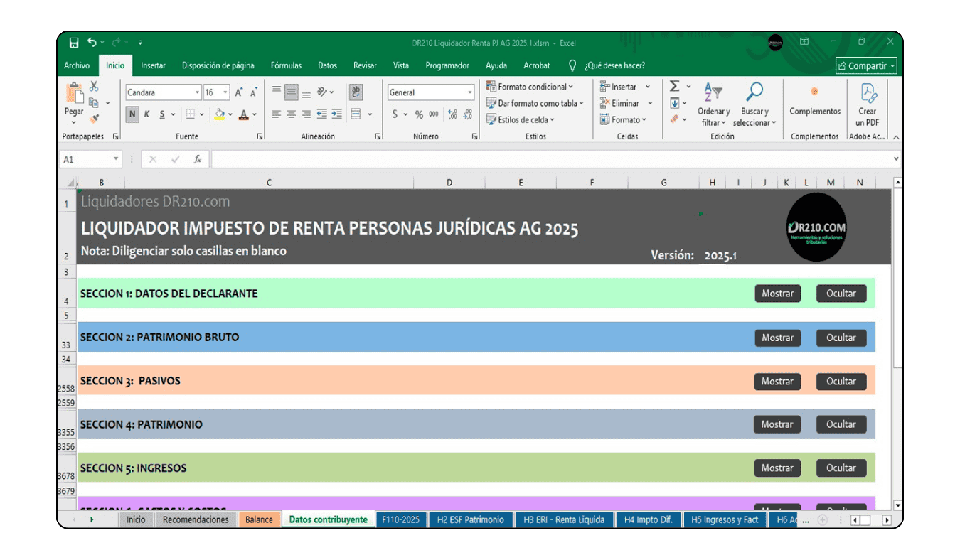Select the Buscar y seleccionar magnifier icon
Viewport: 960px width, 560px height.
(x=753, y=92)
